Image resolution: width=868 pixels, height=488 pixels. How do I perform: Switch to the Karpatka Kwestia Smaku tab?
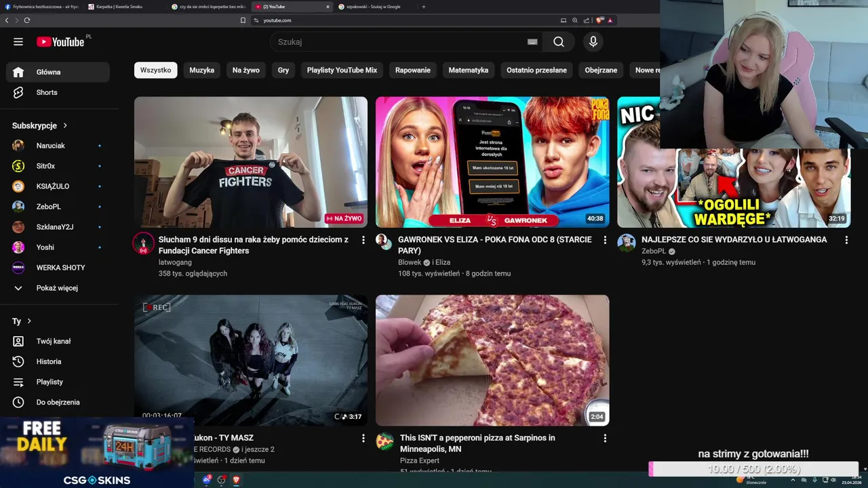123,7
